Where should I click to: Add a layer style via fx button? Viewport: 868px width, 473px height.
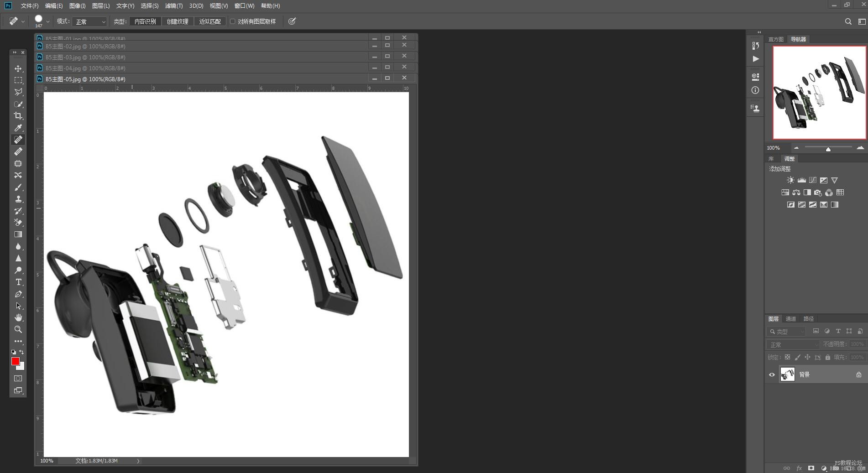coord(799,468)
